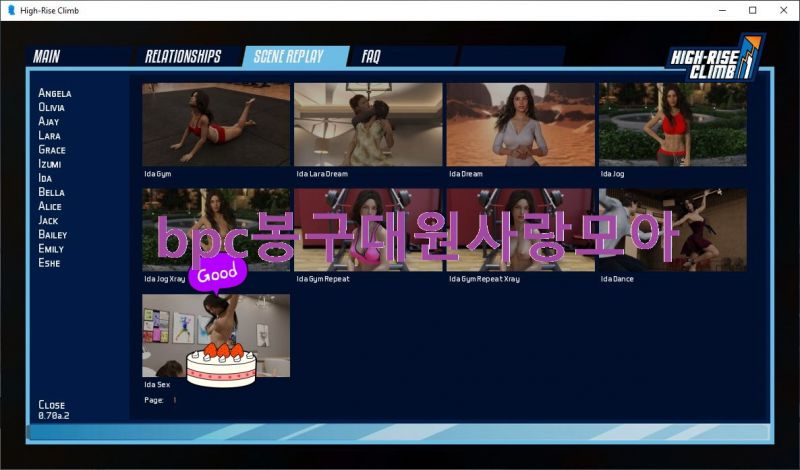Select Olivia in the character list

(x=52, y=107)
